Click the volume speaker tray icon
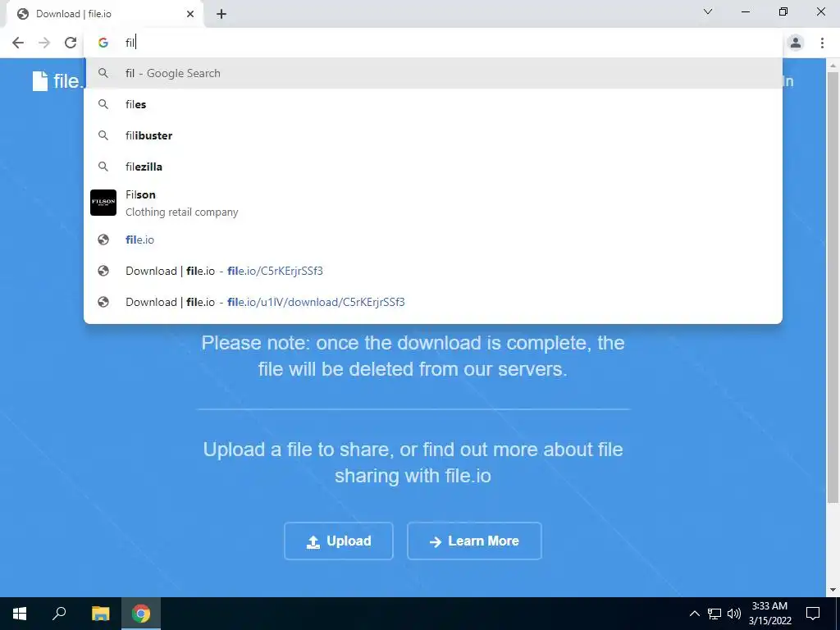Screen dimensions: 840x630 click(x=734, y=614)
